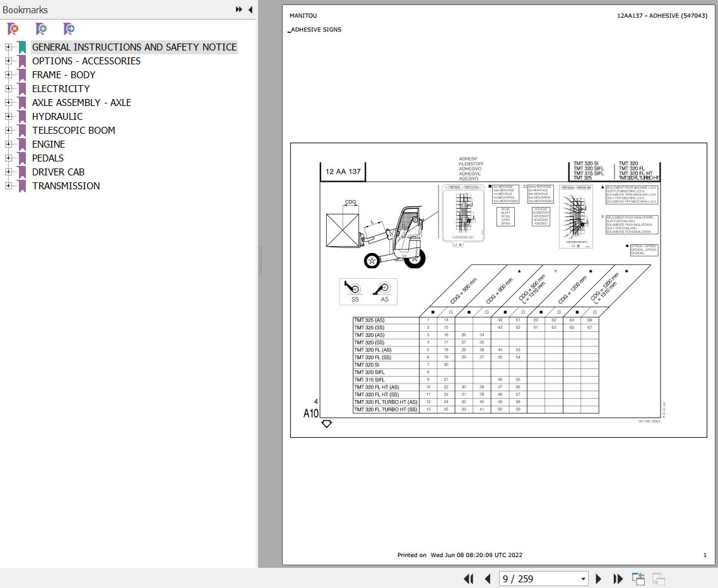Click the 12AA137 - ADHESIVE (547043) header text
The width and height of the screenshot is (718, 588).
click(x=662, y=16)
